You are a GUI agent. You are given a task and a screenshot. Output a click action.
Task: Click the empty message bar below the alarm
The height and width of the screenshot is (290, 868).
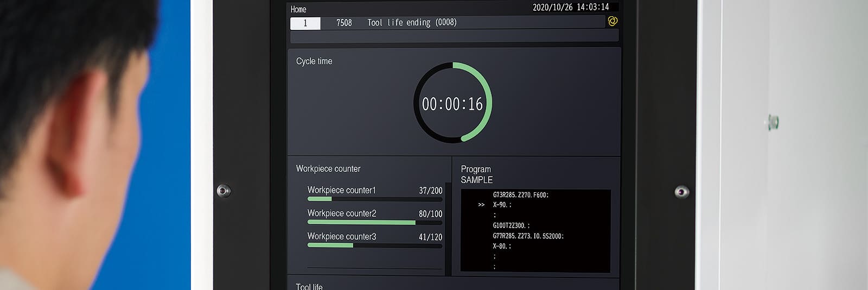[x=454, y=36]
